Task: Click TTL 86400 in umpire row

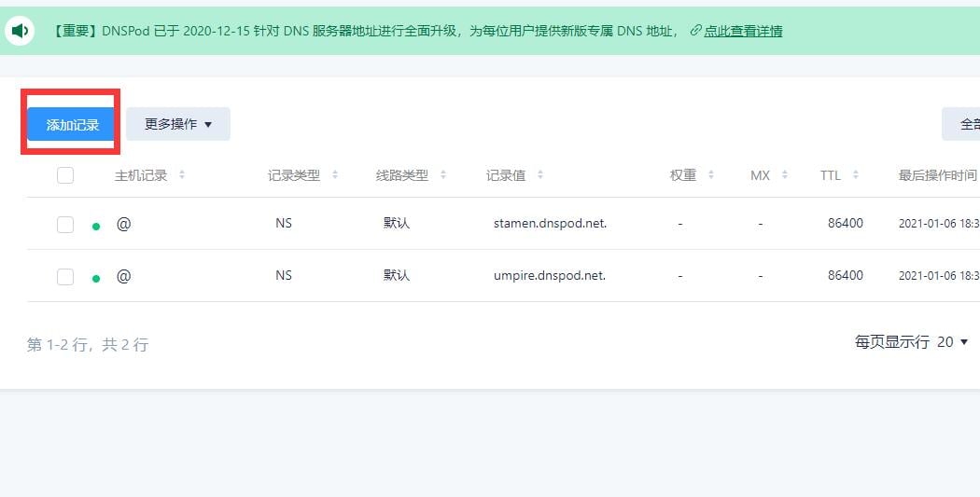Action: pos(846,275)
